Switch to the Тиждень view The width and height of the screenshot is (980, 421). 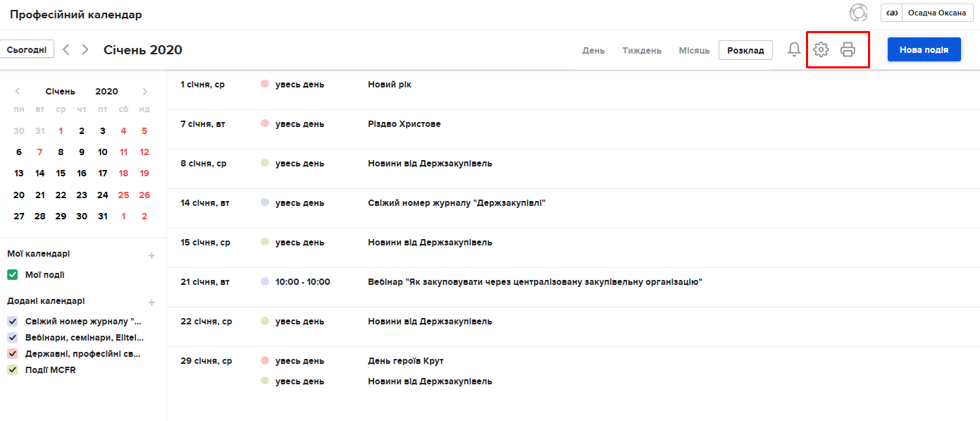[641, 51]
